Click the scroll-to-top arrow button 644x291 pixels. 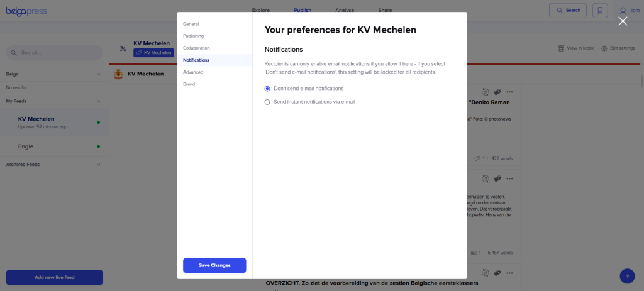pos(627,276)
